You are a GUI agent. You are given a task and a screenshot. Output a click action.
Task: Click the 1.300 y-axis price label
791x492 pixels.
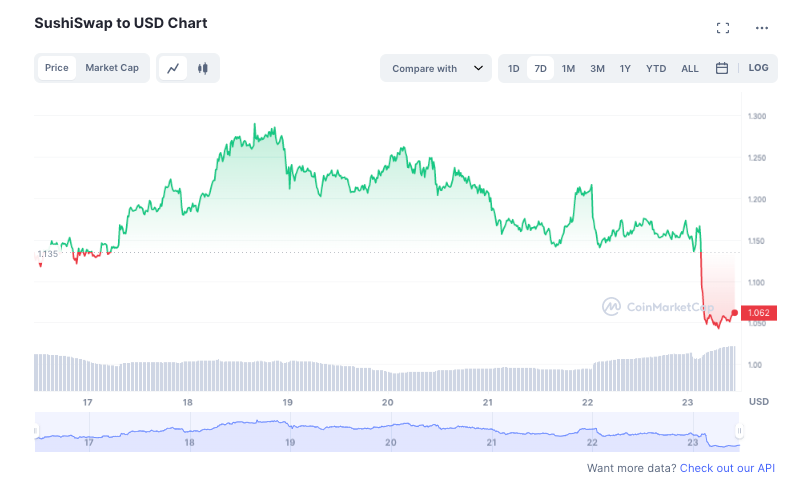click(757, 116)
